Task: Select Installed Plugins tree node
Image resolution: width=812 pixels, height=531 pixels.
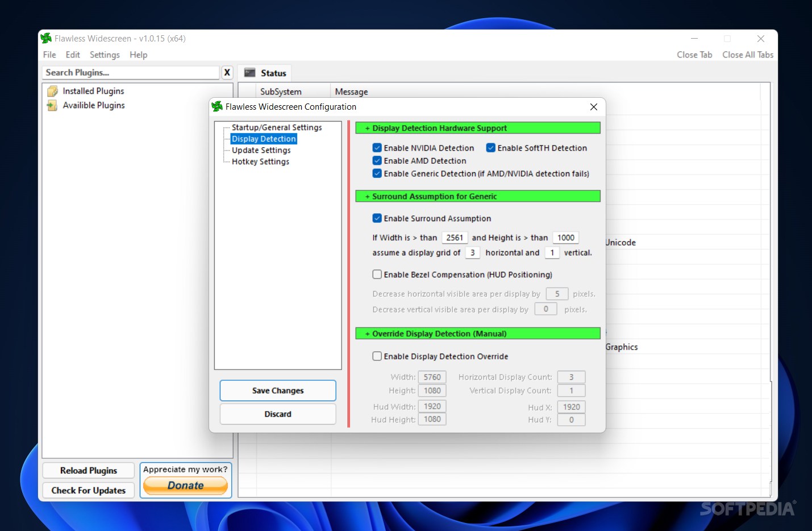Action: coord(93,91)
